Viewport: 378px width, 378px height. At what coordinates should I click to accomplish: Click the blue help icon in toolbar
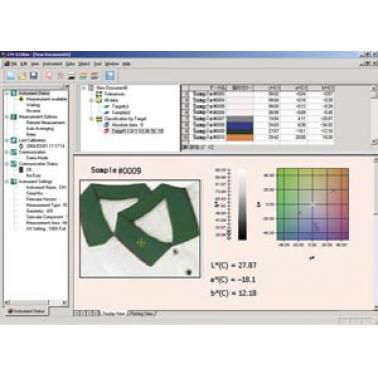click(x=110, y=76)
